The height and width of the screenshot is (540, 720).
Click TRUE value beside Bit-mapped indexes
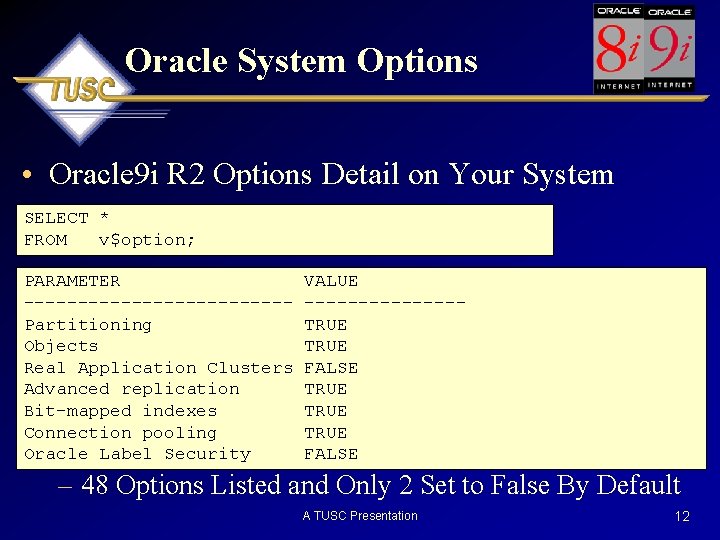click(326, 411)
